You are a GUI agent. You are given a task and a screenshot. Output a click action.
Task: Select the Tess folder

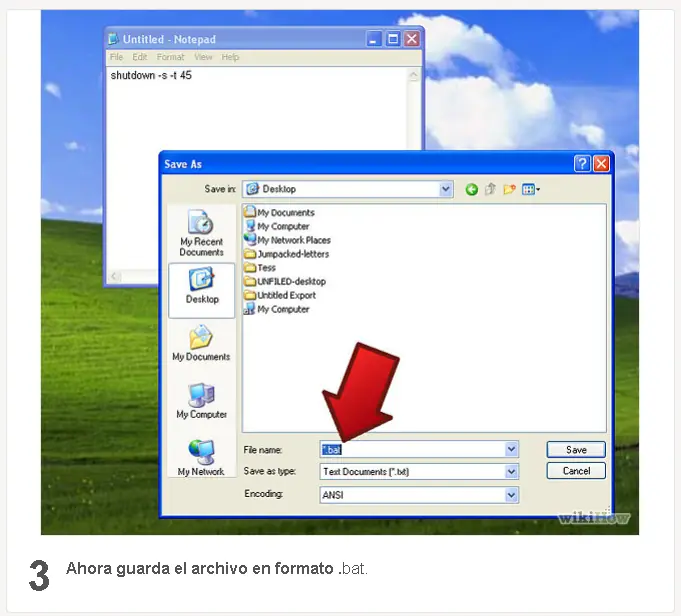tap(260, 268)
